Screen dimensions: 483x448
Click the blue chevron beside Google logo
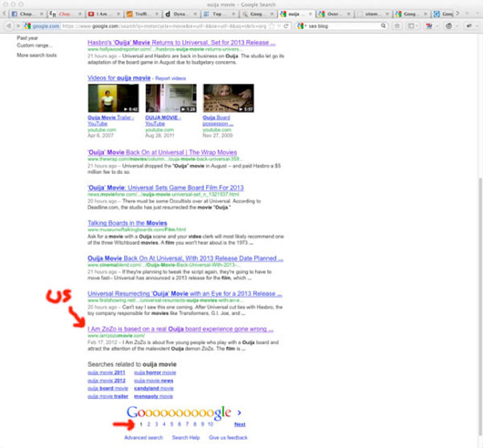pyautogui.click(x=239, y=412)
